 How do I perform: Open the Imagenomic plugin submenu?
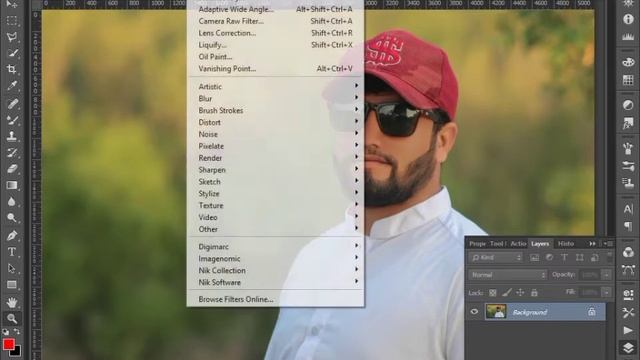pos(276,258)
